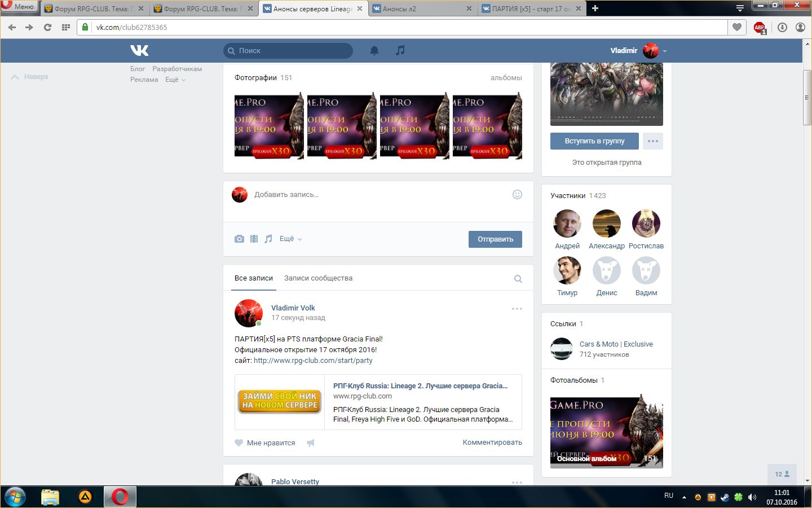The width and height of the screenshot is (812, 508).
Task: Click the online friends counter 12 button
Action: (x=782, y=474)
